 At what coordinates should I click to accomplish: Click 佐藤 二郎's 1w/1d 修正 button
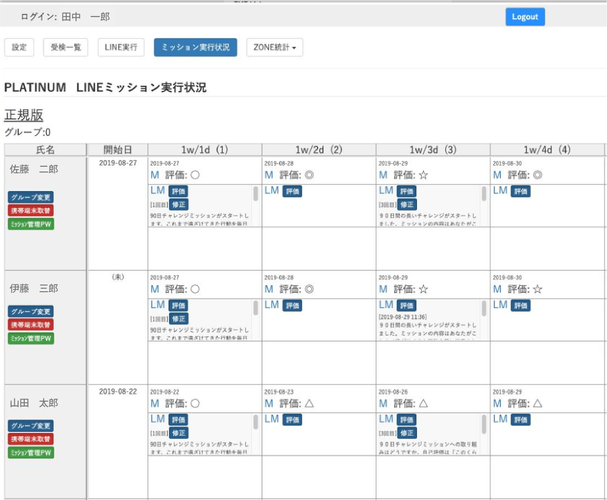click(x=178, y=203)
